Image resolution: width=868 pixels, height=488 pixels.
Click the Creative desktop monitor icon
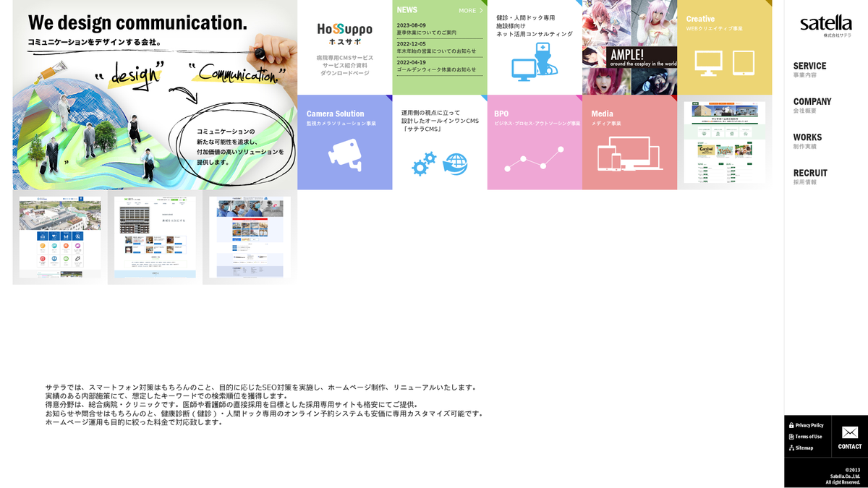(x=708, y=63)
